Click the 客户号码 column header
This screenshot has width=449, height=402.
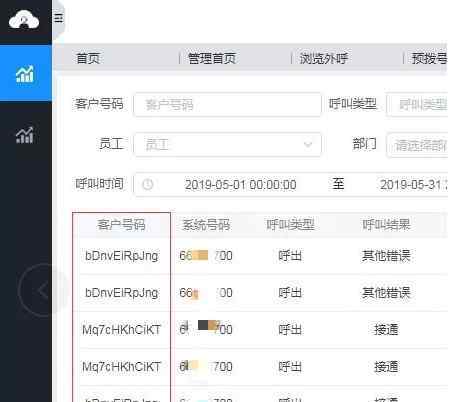click(121, 225)
